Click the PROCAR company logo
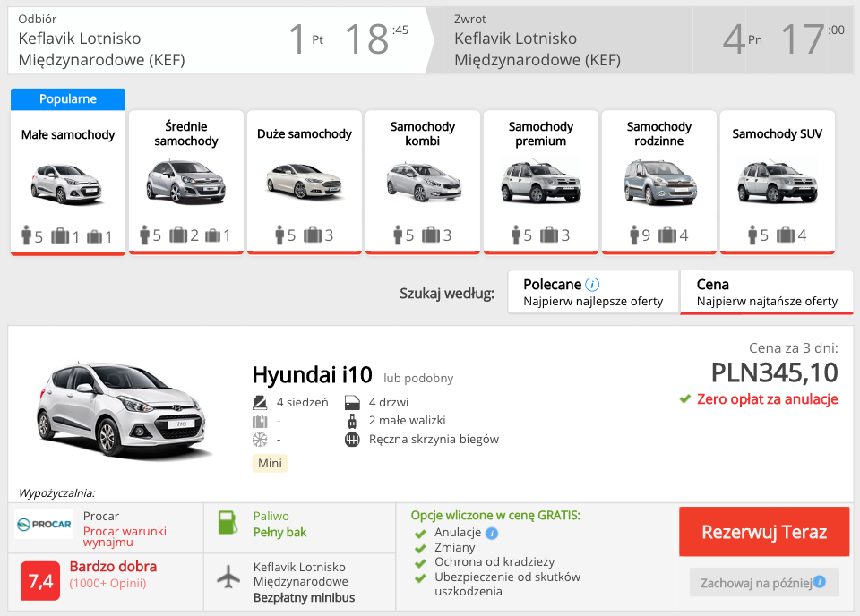The width and height of the screenshot is (860, 616). (x=44, y=525)
